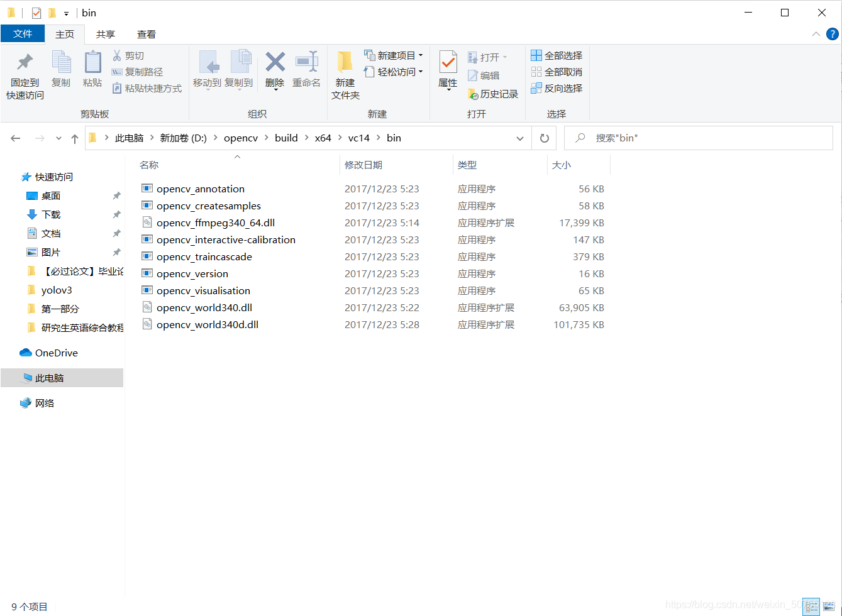The width and height of the screenshot is (842, 616).
Task: Click the Copy icon in the ribbon
Action: pos(61,62)
